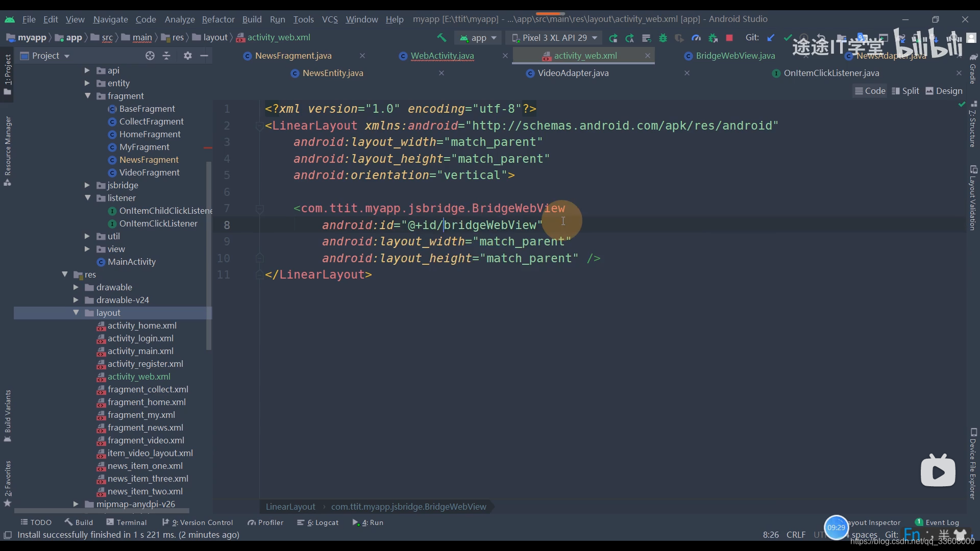This screenshot has height=551, width=980.
Task: Open Build Variants side panel
Action: (x=8, y=416)
